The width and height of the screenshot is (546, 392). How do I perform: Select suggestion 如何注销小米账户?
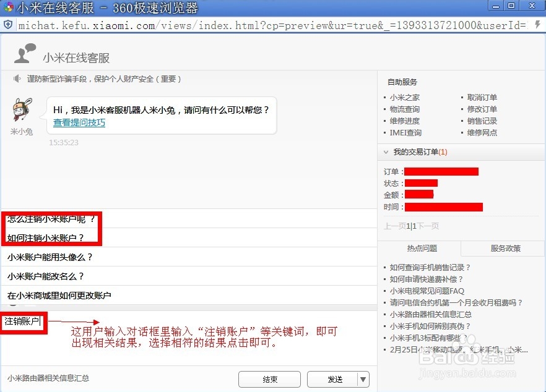click(x=189, y=238)
